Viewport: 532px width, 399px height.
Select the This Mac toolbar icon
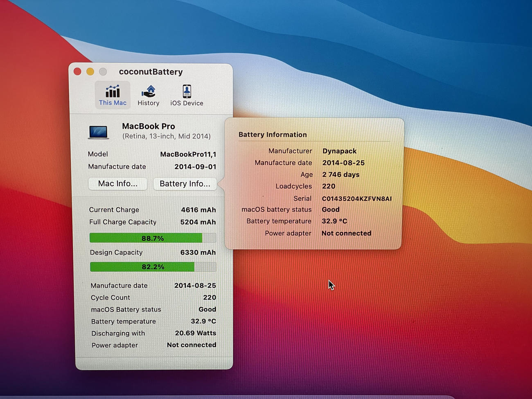(x=113, y=95)
